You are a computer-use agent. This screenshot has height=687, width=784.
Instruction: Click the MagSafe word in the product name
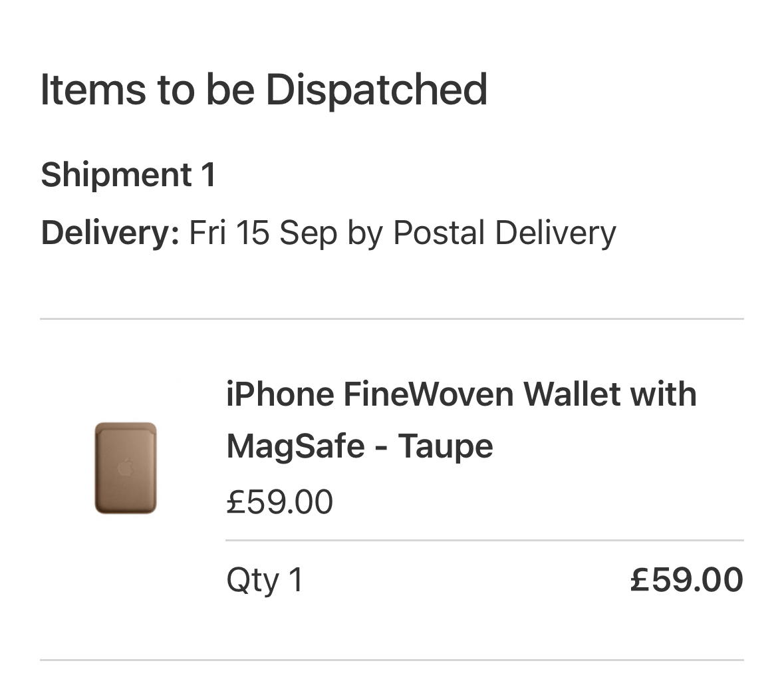[295, 446]
